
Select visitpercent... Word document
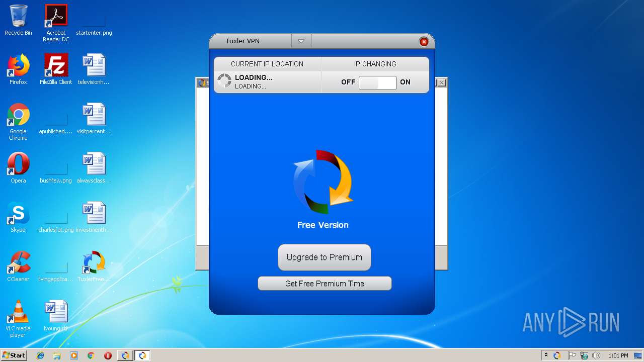tap(94, 119)
